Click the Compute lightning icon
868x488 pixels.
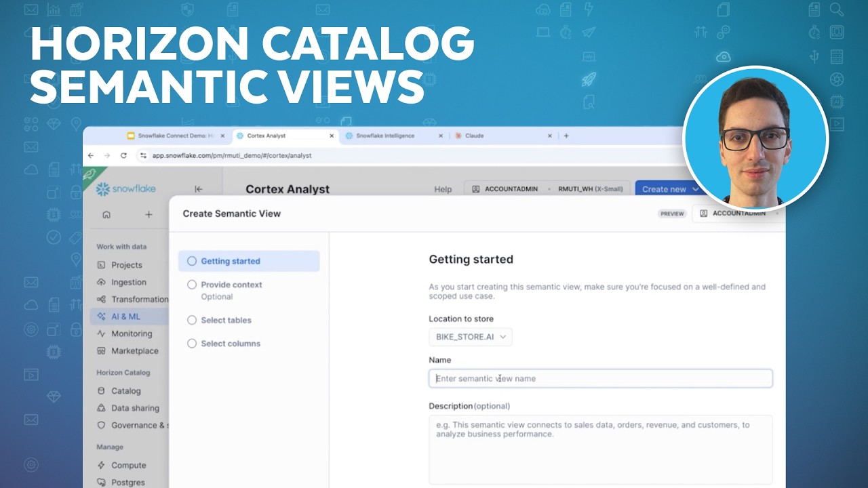[x=101, y=465]
